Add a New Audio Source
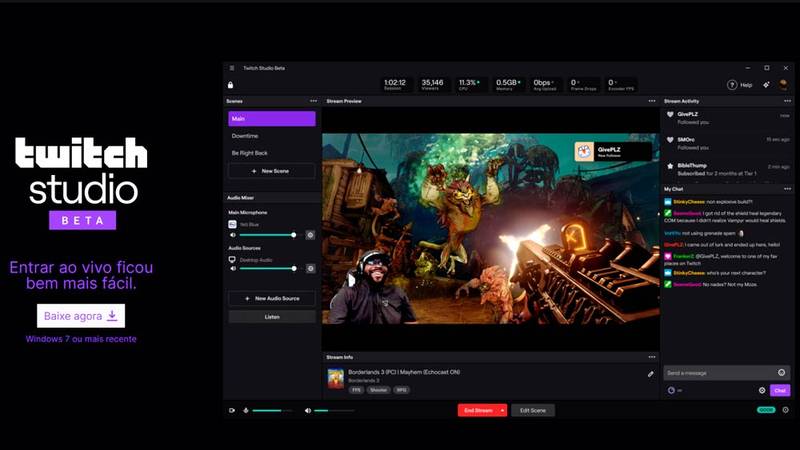Image resolution: width=800 pixels, height=450 pixels. (x=271, y=298)
